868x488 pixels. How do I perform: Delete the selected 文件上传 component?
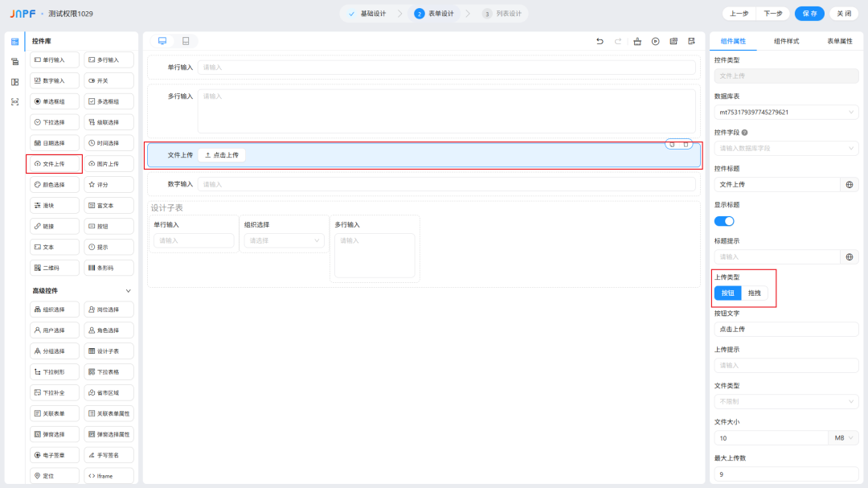coord(686,144)
